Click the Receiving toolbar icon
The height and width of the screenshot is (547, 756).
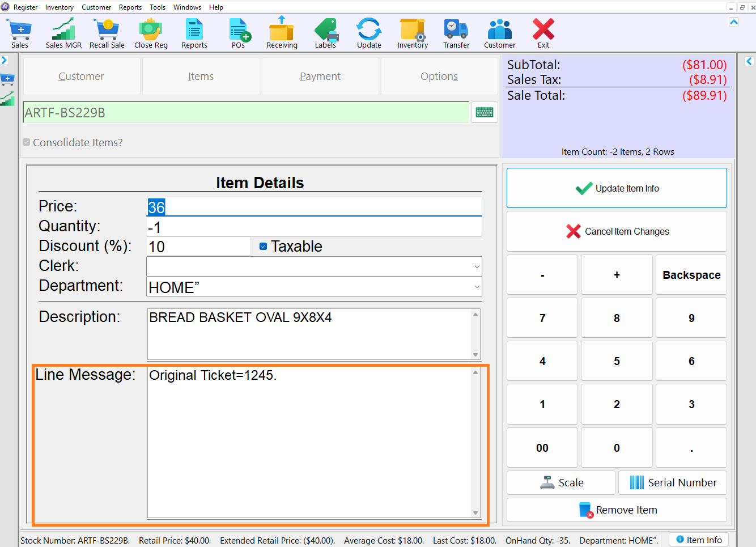[x=282, y=33]
